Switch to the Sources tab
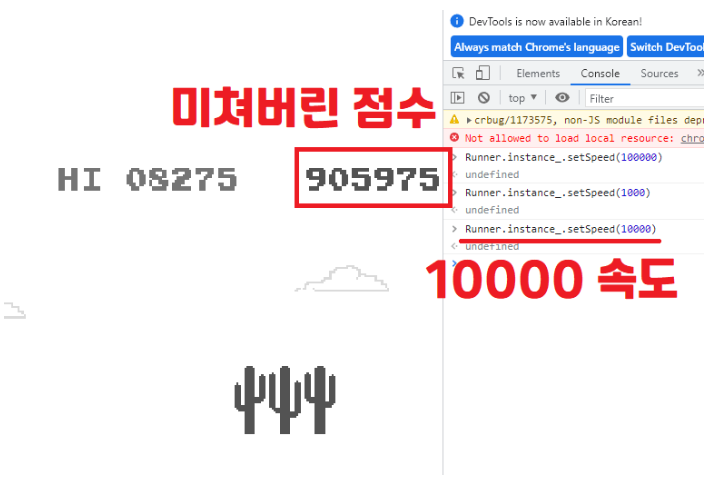This screenshot has height=480, width=710. coord(659,73)
